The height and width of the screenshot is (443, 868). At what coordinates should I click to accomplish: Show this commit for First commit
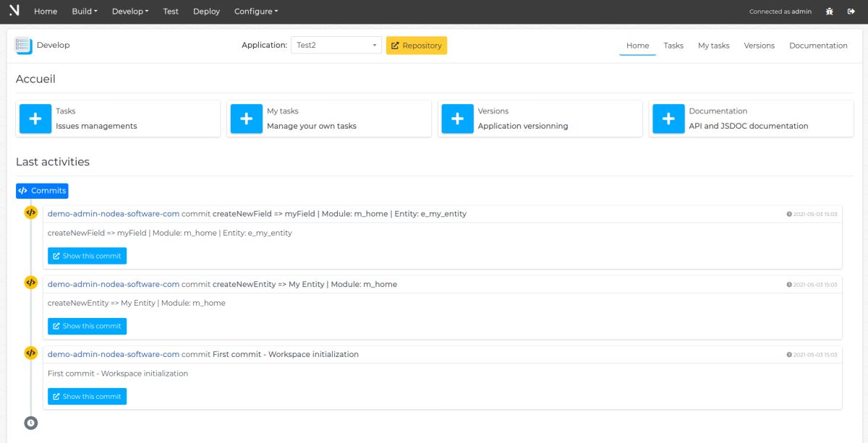tap(87, 396)
